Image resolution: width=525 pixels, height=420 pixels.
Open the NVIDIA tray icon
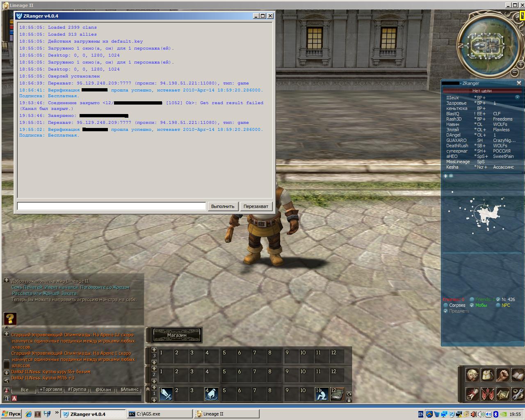504,414
